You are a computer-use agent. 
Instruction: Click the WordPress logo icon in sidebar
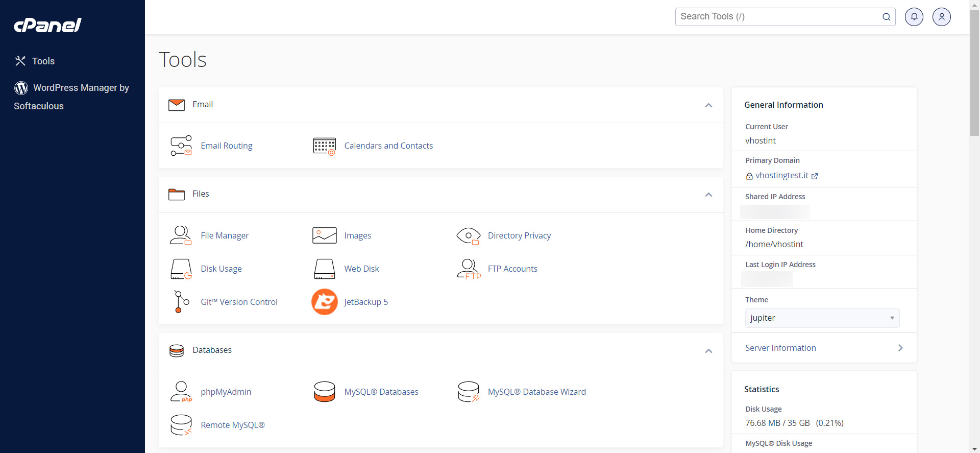pos(21,88)
